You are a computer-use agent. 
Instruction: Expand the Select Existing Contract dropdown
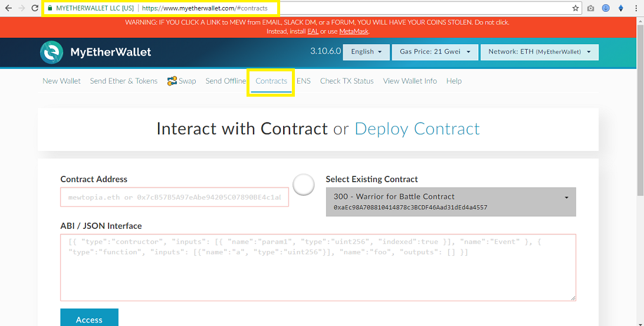[x=451, y=202]
